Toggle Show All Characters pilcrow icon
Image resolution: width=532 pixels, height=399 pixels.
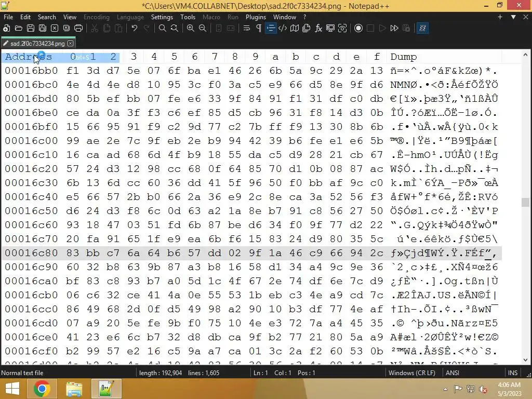tap(259, 28)
